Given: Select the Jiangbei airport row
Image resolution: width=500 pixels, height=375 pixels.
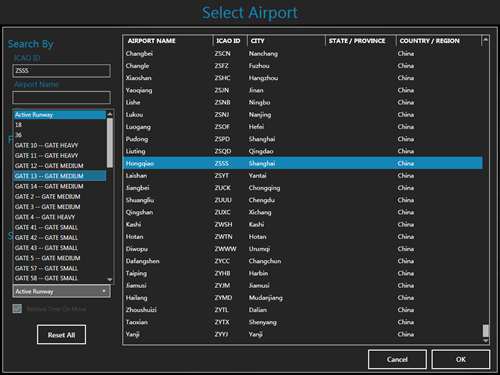Looking at the screenshot, I should tap(303, 188).
